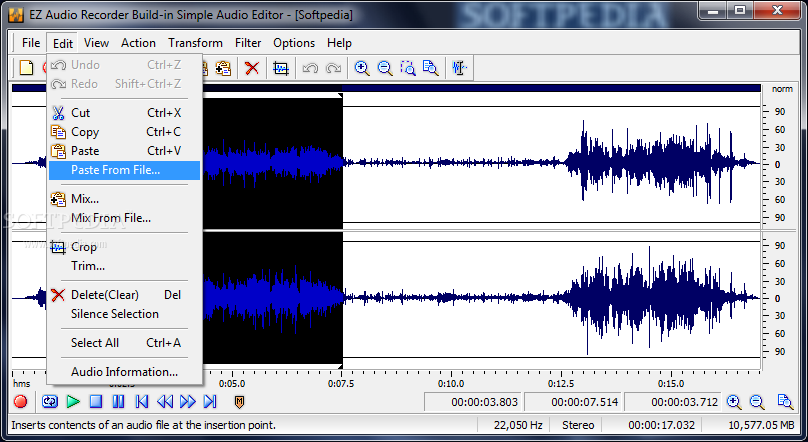This screenshot has height=442, width=808.
Task: Click the norm label above amplitude scale
Action: tap(782, 89)
